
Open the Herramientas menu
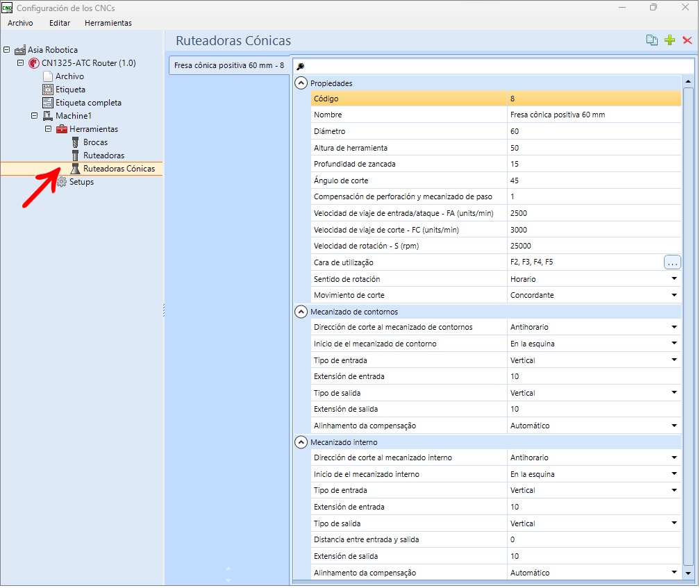[x=108, y=23]
